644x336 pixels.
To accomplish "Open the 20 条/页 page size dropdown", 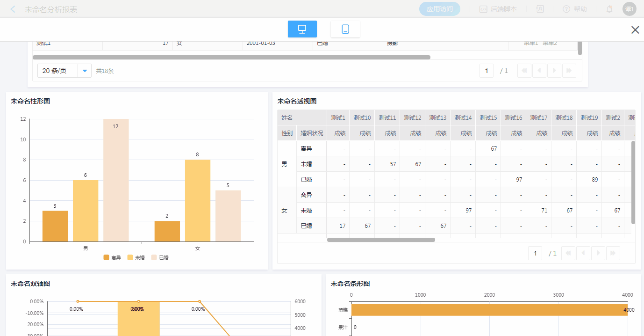I will [85, 71].
